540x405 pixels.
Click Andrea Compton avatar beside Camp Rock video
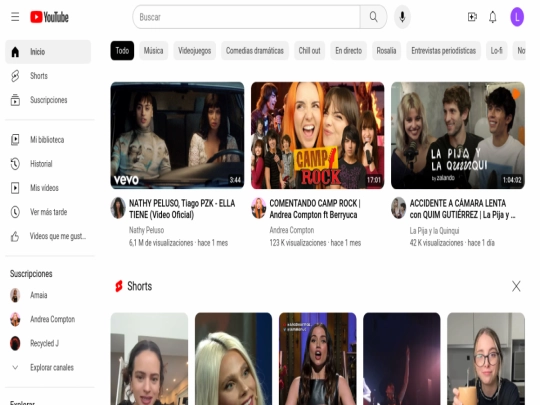click(258, 208)
